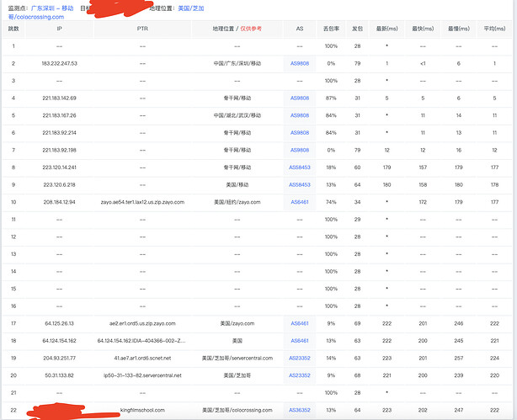Open AS6461 link for hop 10
The width and height of the screenshot is (517, 420).
pyautogui.click(x=300, y=202)
